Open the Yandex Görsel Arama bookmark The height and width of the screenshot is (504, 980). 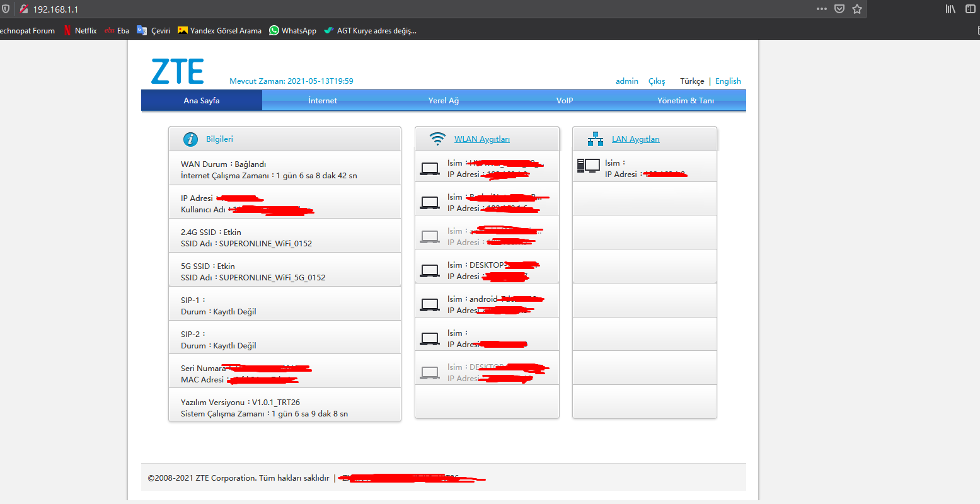point(220,30)
